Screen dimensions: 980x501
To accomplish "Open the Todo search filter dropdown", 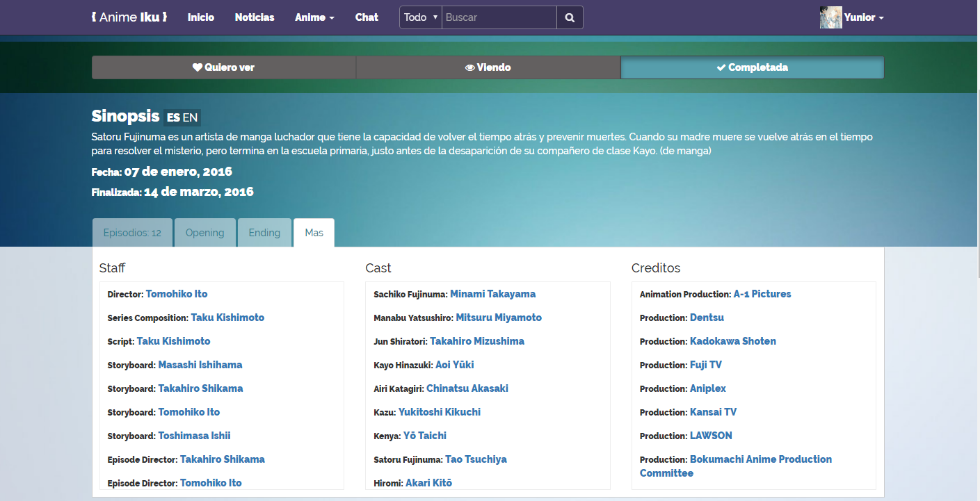I will click(421, 17).
